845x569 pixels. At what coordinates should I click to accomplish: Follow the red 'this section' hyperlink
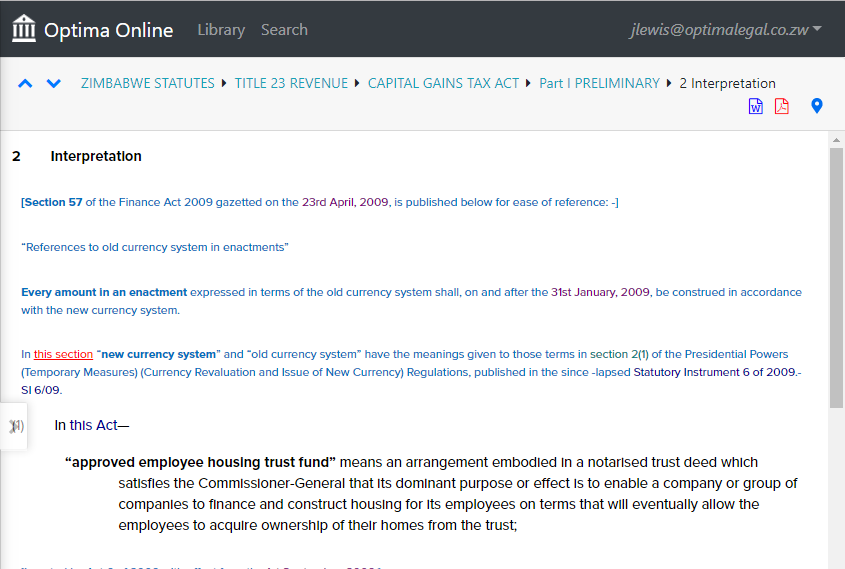tap(63, 355)
